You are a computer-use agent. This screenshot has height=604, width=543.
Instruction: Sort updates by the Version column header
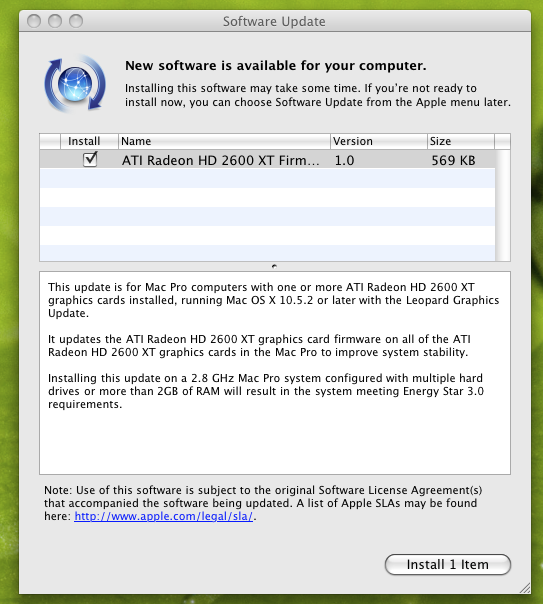pyautogui.click(x=379, y=141)
